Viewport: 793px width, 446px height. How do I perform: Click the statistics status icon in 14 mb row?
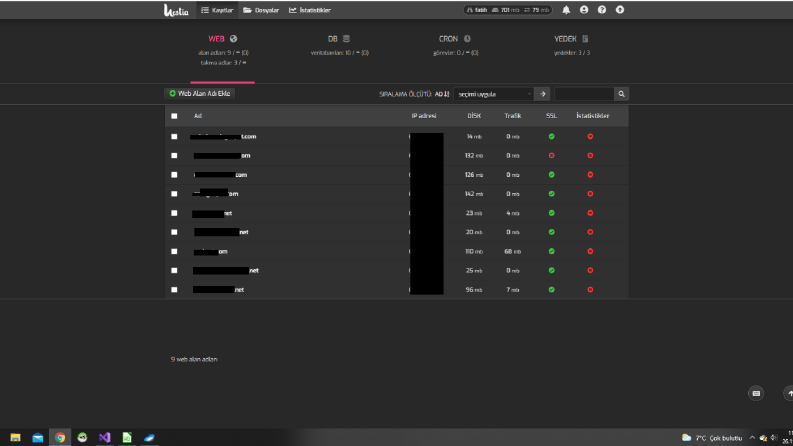pos(590,137)
